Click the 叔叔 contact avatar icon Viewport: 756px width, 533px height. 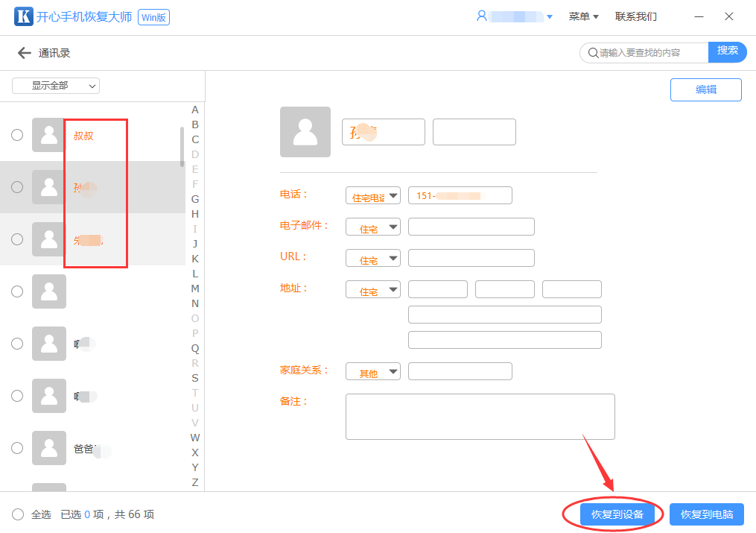point(49,135)
